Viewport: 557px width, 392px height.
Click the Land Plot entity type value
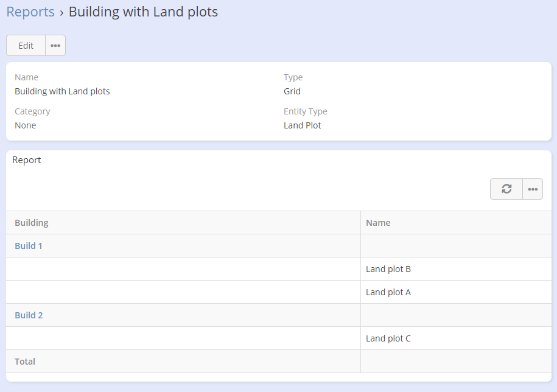(x=302, y=125)
